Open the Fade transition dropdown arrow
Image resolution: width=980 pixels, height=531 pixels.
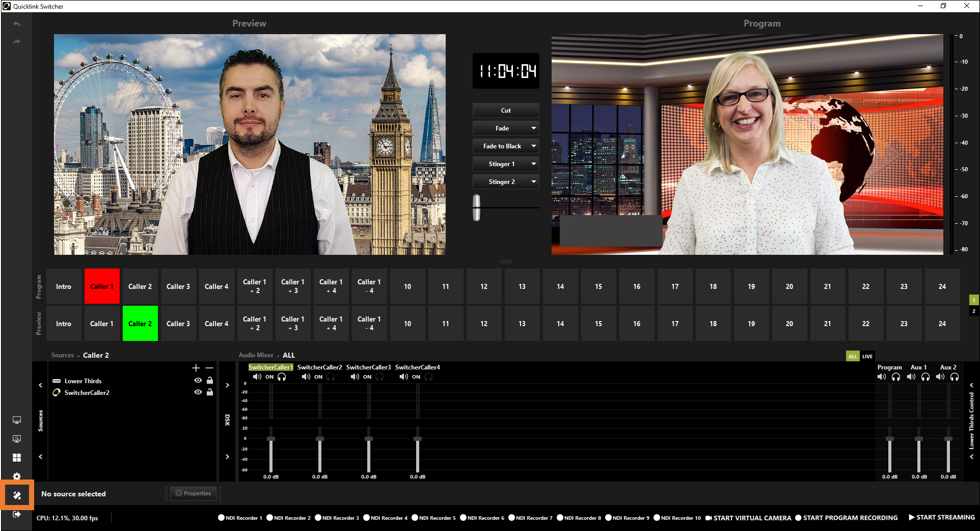(x=533, y=128)
